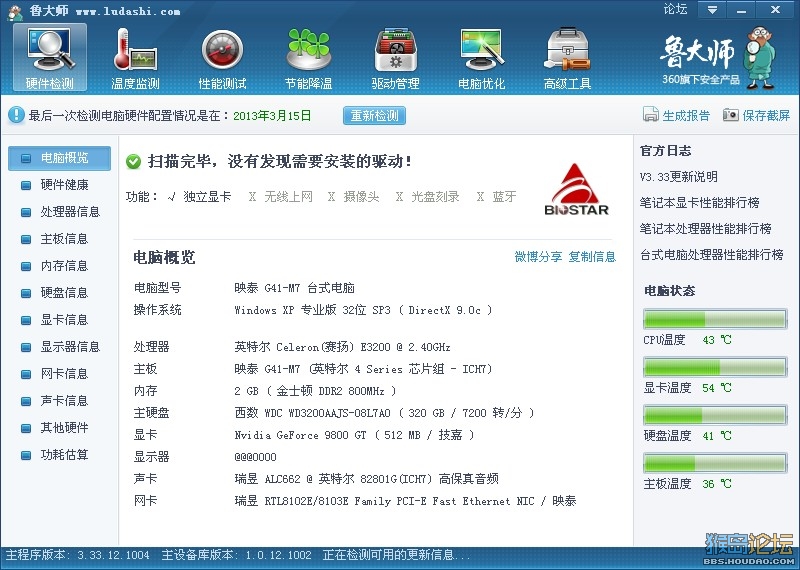Image resolution: width=800 pixels, height=570 pixels.
Task: Click the 显卡温度 54 ℃ reading
Action: tap(687, 388)
